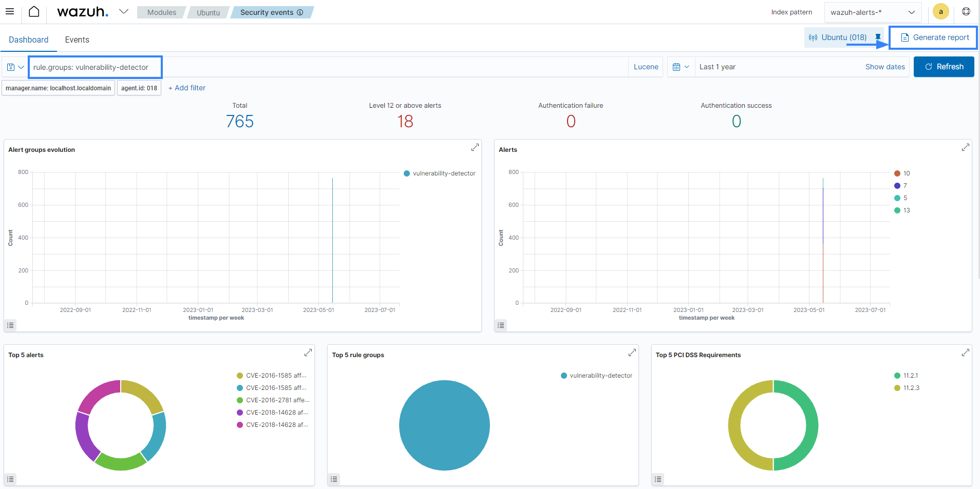Go to the Wazuh home icon
This screenshot has width=980, height=489.
[x=34, y=11]
